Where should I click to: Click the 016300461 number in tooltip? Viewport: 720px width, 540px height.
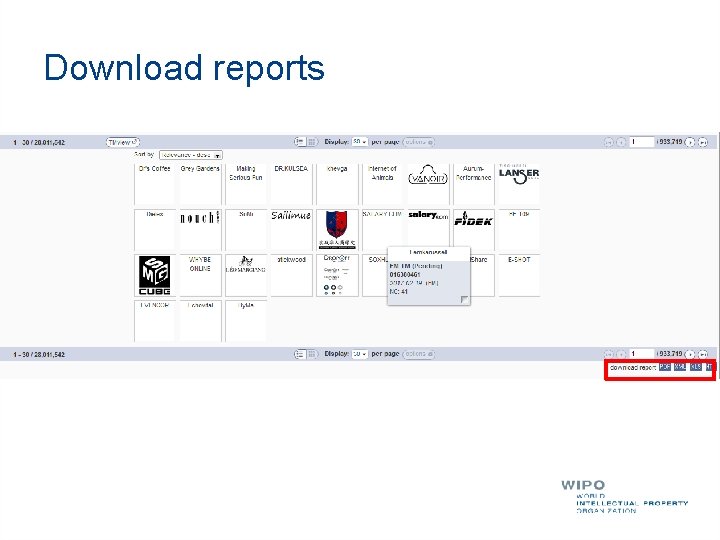405,275
